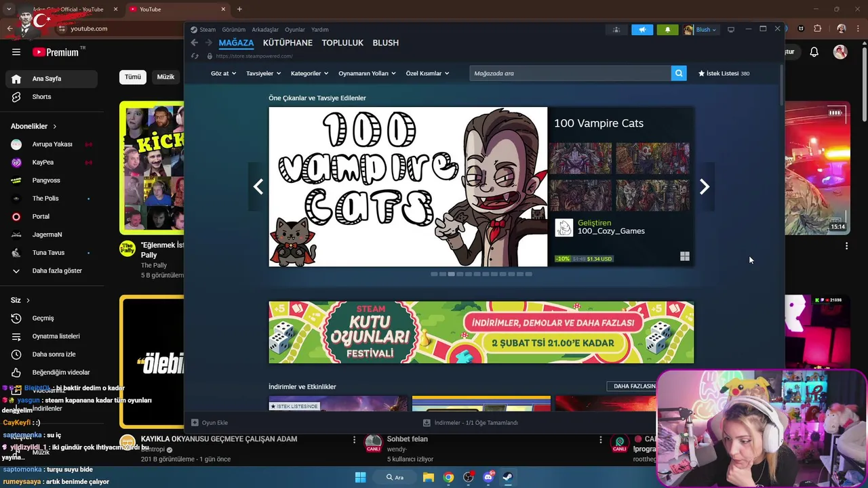
Task: Open Geçmiş history in YouTube sidebar
Action: coord(52,318)
